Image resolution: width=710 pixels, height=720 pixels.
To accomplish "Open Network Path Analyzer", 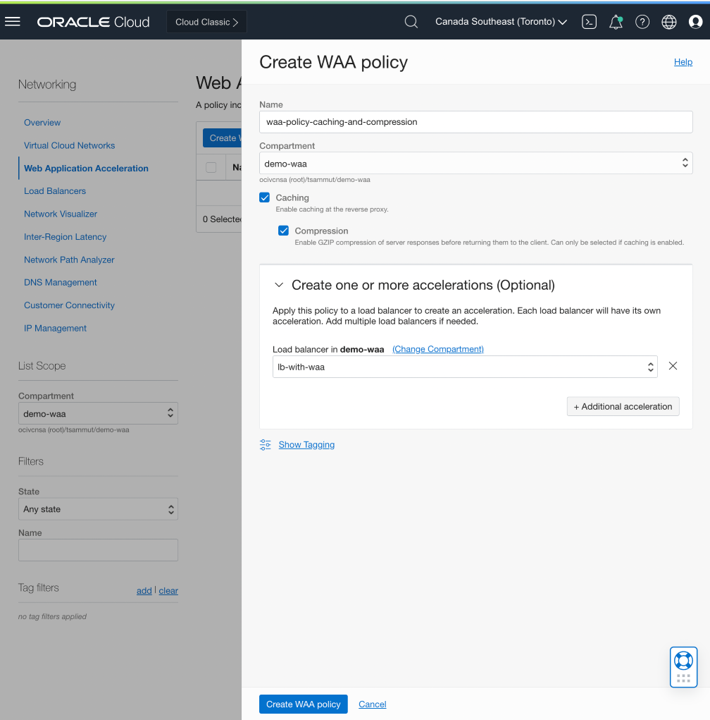I will coord(69,260).
